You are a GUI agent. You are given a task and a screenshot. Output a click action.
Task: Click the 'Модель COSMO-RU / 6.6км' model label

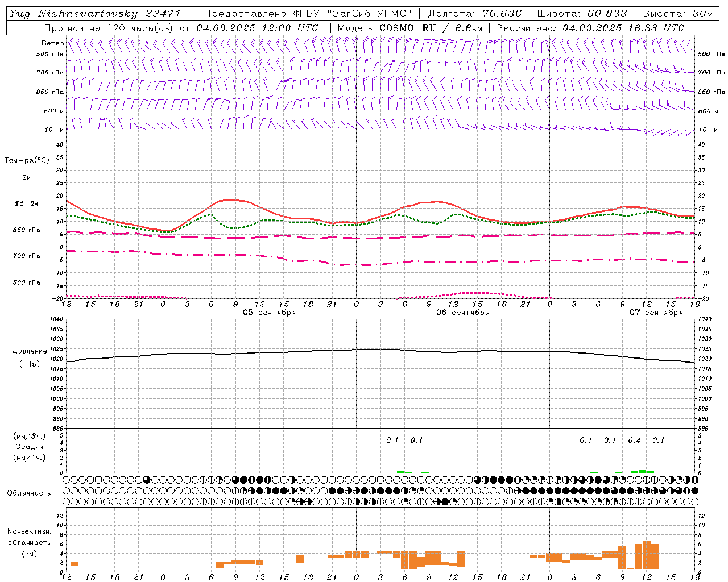(x=410, y=28)
